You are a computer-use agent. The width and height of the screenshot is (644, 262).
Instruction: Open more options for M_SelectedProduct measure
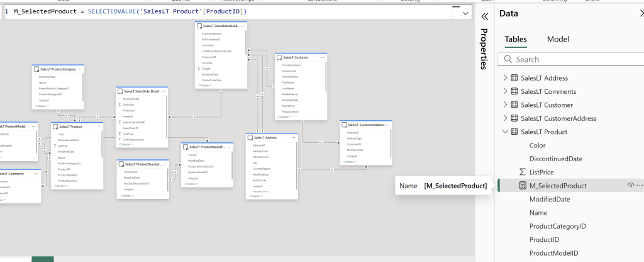pyautogui.click(x=640, y=186)
